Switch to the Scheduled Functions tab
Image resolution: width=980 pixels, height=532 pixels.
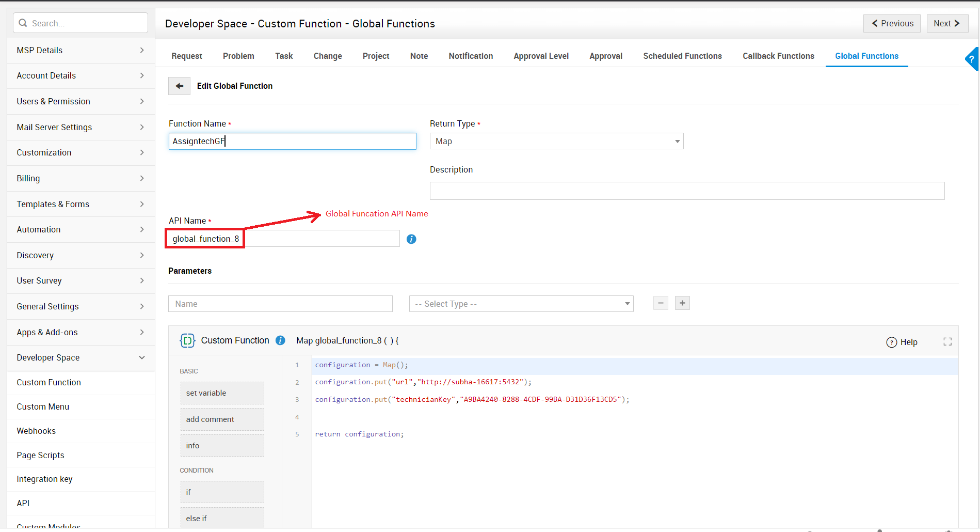[x=682, y=56]
